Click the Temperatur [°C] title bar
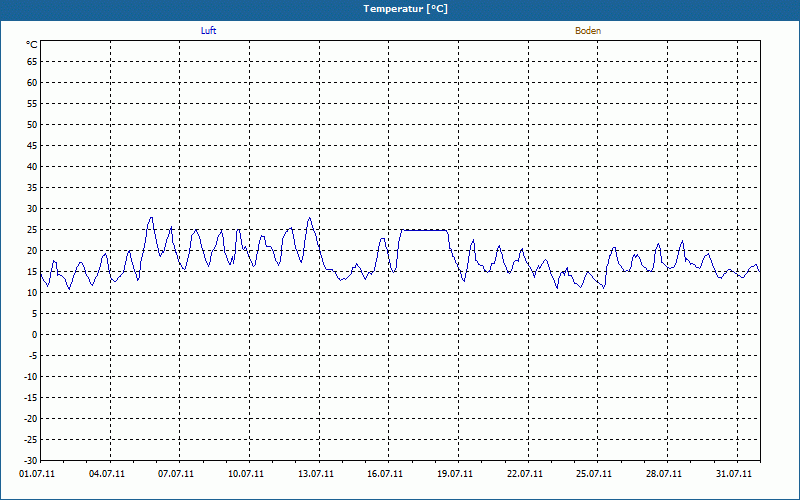The width and height of the screenshot is (800, 500). click(x=400, y=9)
